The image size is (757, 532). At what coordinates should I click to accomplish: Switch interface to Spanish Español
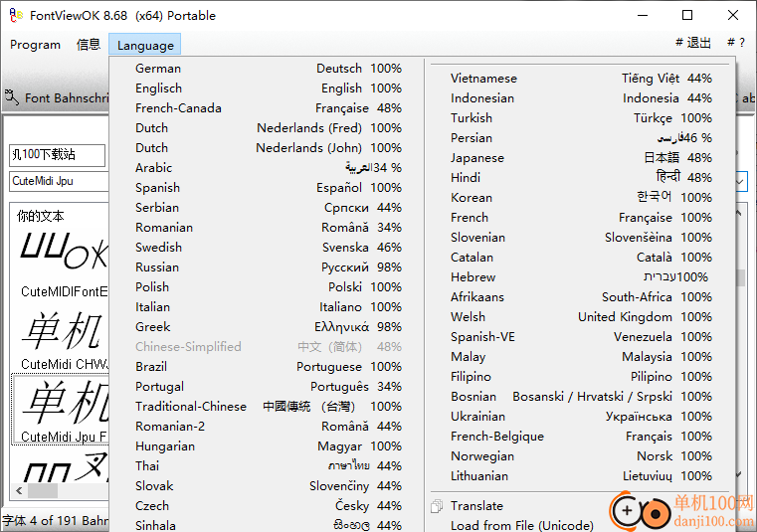[x=267, y=187]
